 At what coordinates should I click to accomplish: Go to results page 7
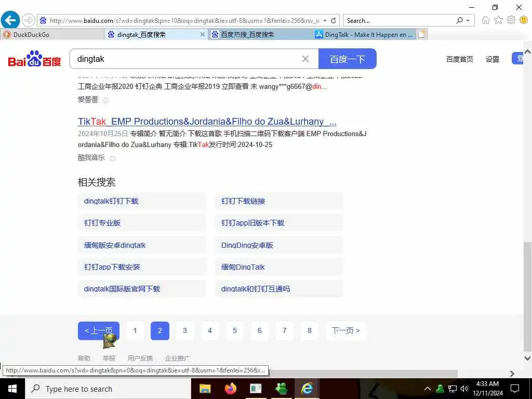[x=285, y=330]
